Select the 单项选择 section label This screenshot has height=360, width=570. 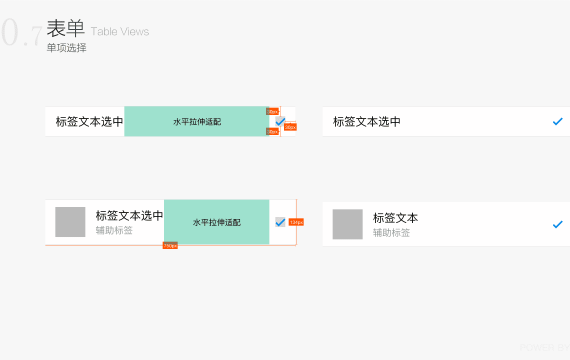click(67, 48)
